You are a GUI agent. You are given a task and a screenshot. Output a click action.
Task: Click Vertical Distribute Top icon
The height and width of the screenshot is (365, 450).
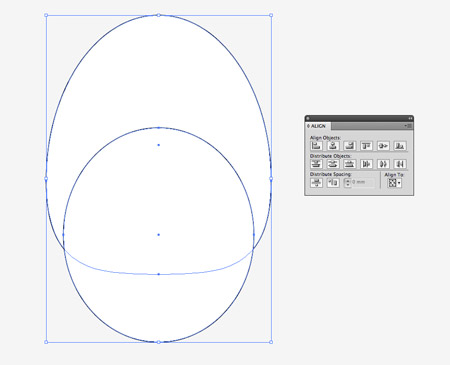[x=316, y=164]
